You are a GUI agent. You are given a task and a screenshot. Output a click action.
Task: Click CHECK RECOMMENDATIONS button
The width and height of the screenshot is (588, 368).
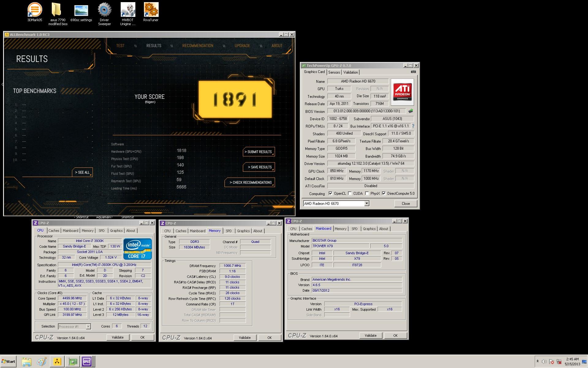[x=250, y=182]
